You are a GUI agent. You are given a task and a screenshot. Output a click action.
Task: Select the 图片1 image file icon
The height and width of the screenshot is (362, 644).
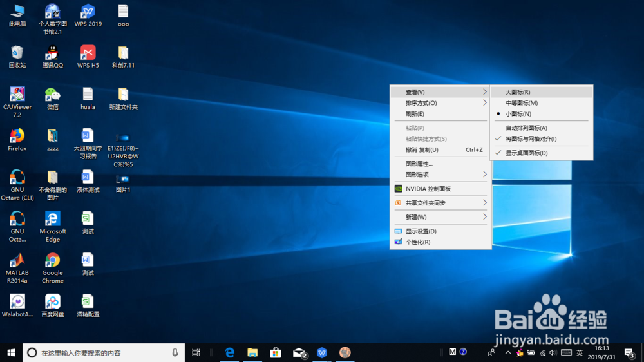[123, 184]
